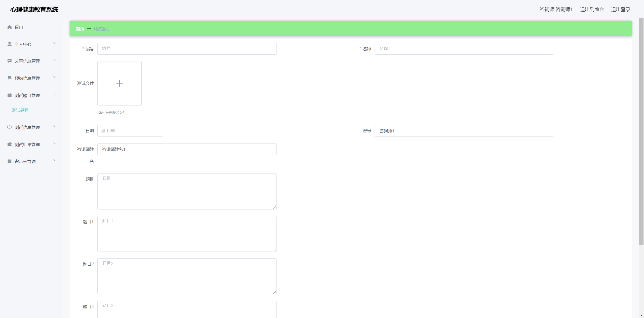
Task: Click the clipboard icon beside 留言板管理
Action: tap(10, 161)
